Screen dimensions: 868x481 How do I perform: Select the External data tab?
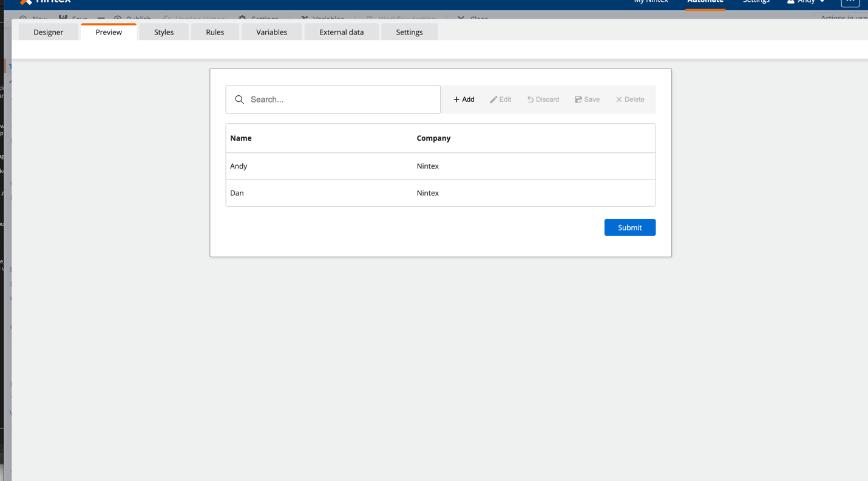pos(341,32)
